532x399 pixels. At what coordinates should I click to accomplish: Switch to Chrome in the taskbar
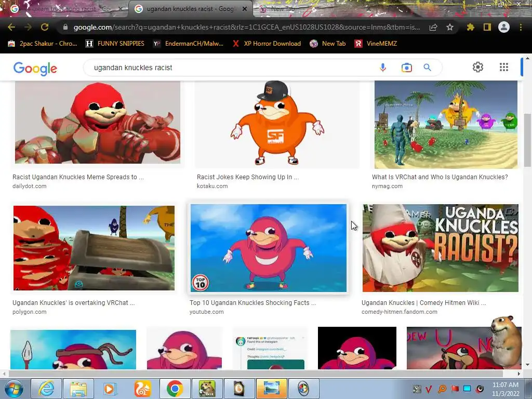coord(175,389)
